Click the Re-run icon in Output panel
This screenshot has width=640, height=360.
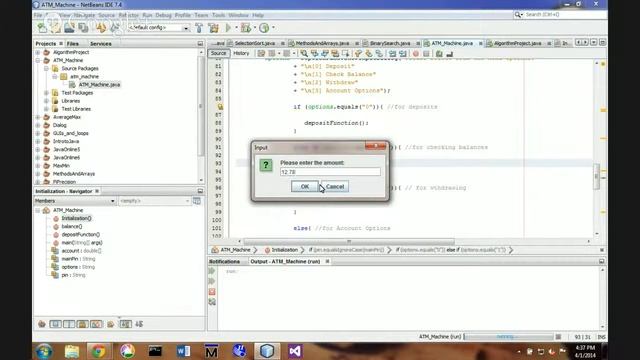[x=212, y=271]
